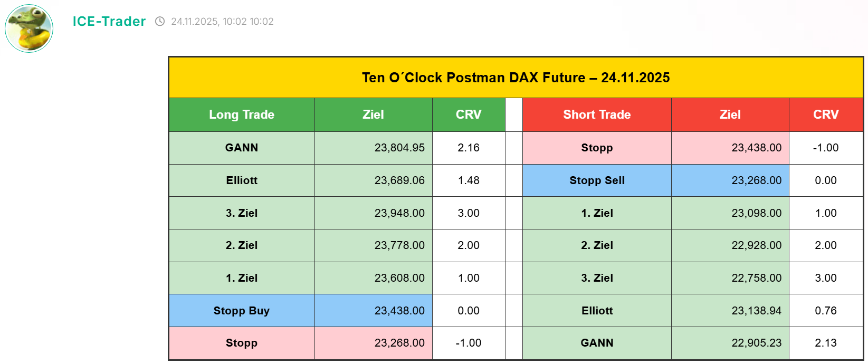The image size is (868, 364).
Task: Open the ICE-Trader profile link
Action: 109,22
